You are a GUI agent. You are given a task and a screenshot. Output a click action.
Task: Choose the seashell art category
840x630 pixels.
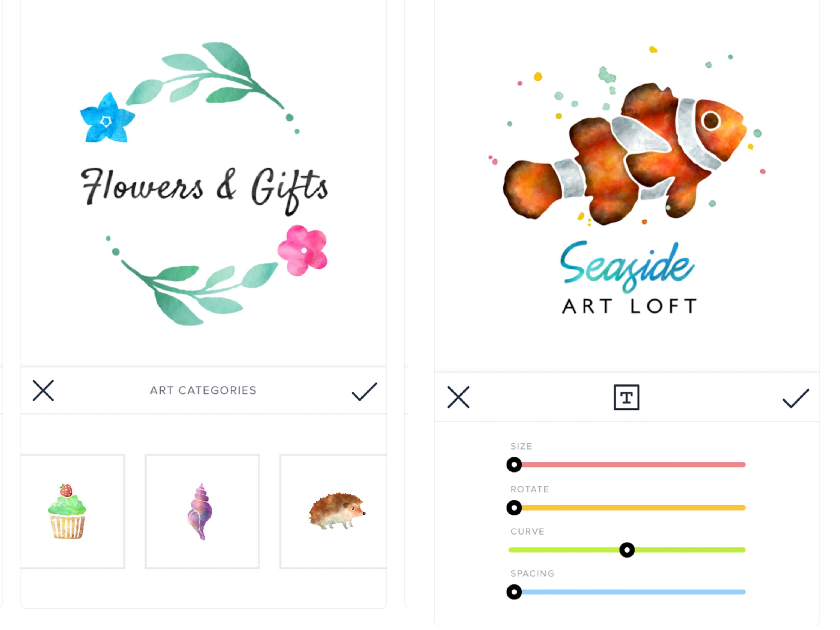(202, 511)
